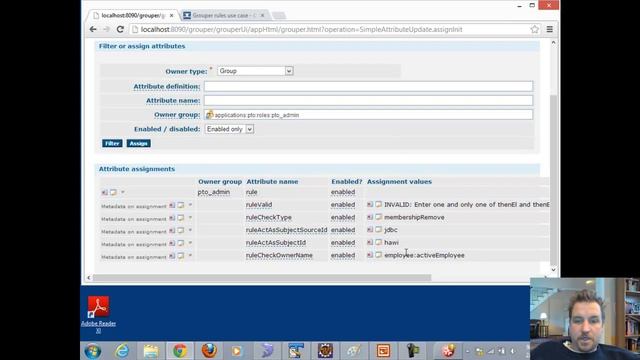Screen dimensions: 640x360
Task: Edit the INVALID assignment value icon
Action: click(x=378, y=204)
